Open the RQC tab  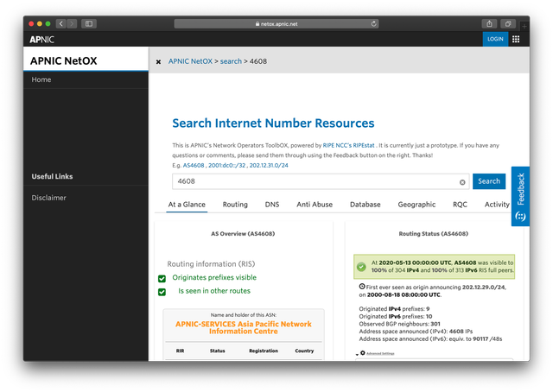pyautogui.click(x=460, y=205)
